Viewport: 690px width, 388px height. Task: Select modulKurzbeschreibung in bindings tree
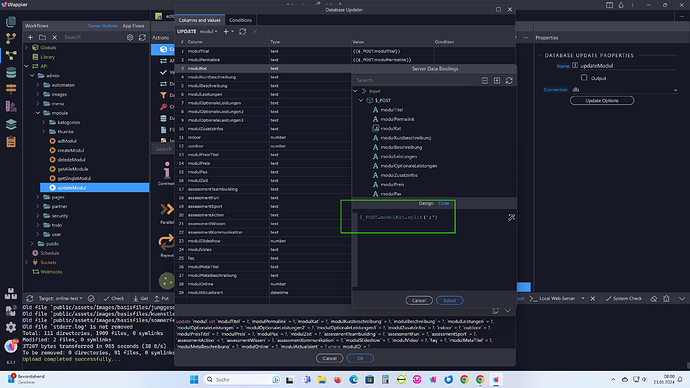coord(406,138)
